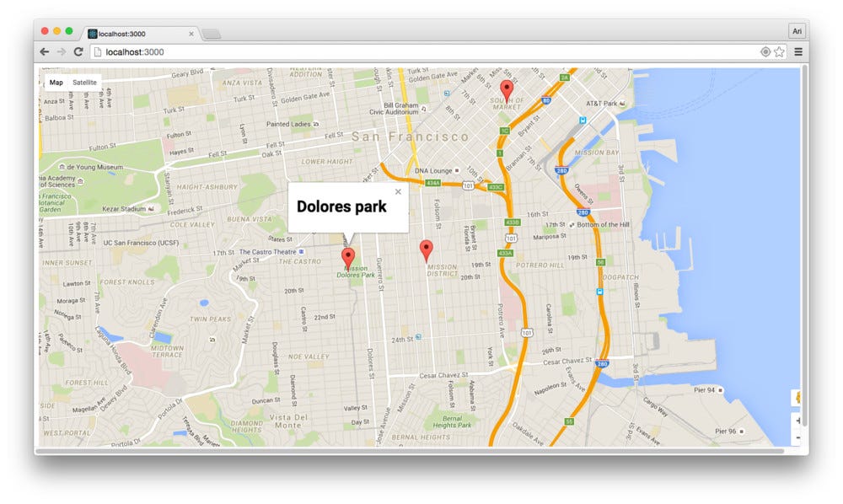This screenshot has height=504, width=843.
Task: Click the browser back arrow
Action: click(45, 51)
